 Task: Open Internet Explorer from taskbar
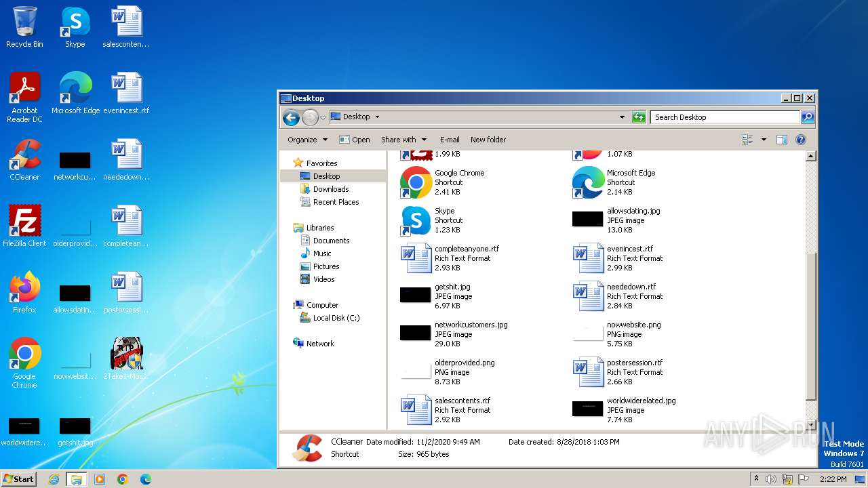point(54,479)
